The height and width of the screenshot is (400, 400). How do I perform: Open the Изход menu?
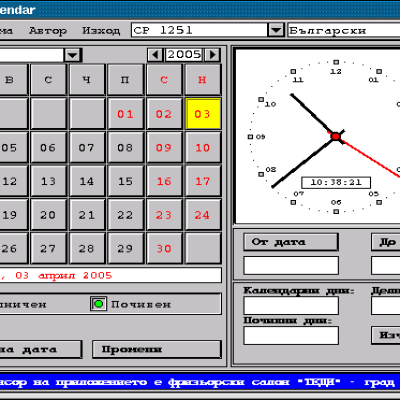[x=101, y=31]
